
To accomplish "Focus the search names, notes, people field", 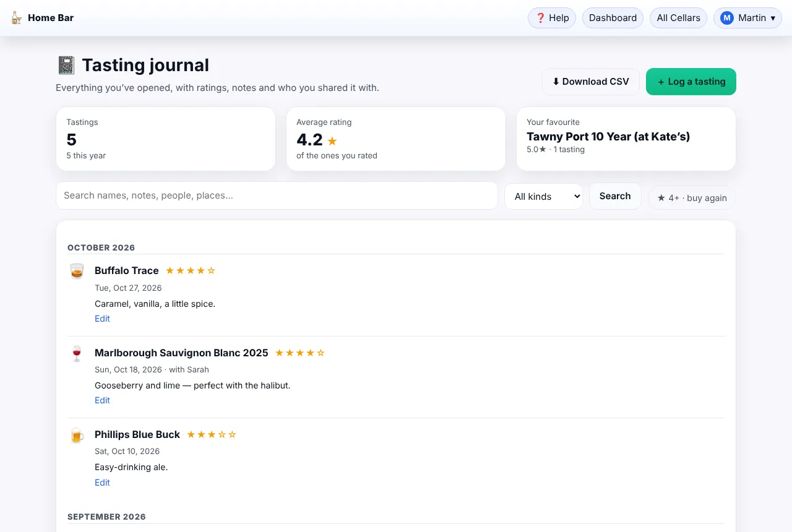I will point(277,195).
